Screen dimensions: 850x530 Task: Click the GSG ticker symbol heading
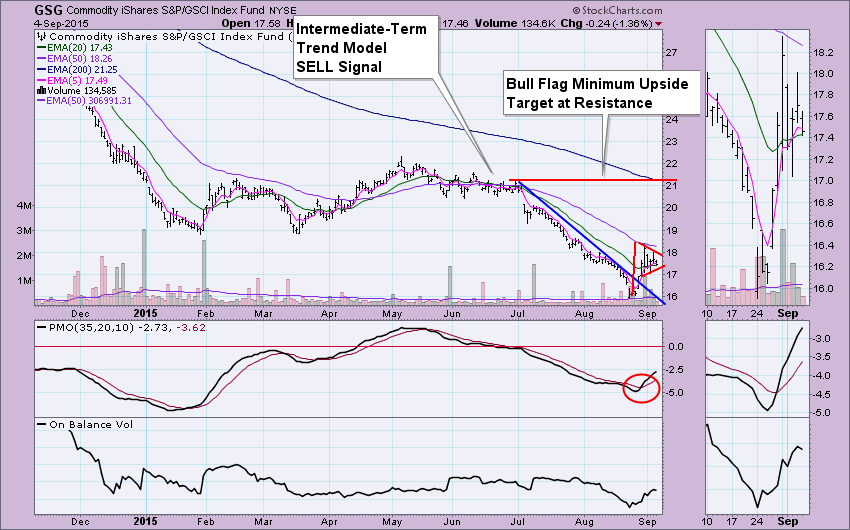[48, 10]
